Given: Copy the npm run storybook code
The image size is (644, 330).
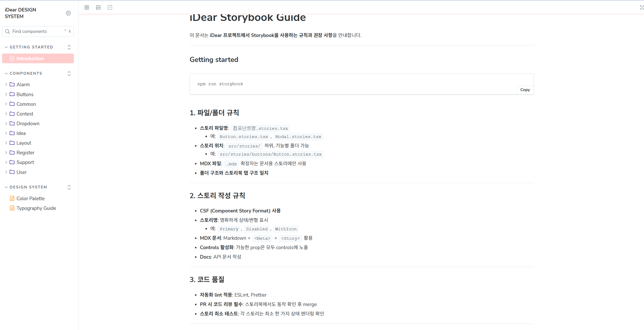Looking at the screenshot, I should [525, 90].
